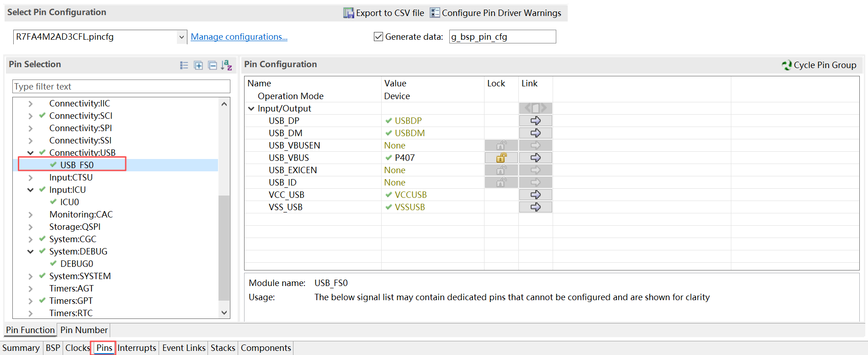The height and width of the screenshot is (355, 868).
Task: Toggle the lock icon for USB_VBUS
Action: [501, 158]
